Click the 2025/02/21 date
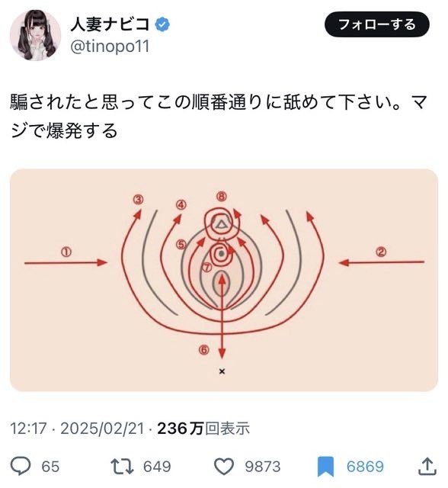The image size is (448, 488). tap(102, 429)
